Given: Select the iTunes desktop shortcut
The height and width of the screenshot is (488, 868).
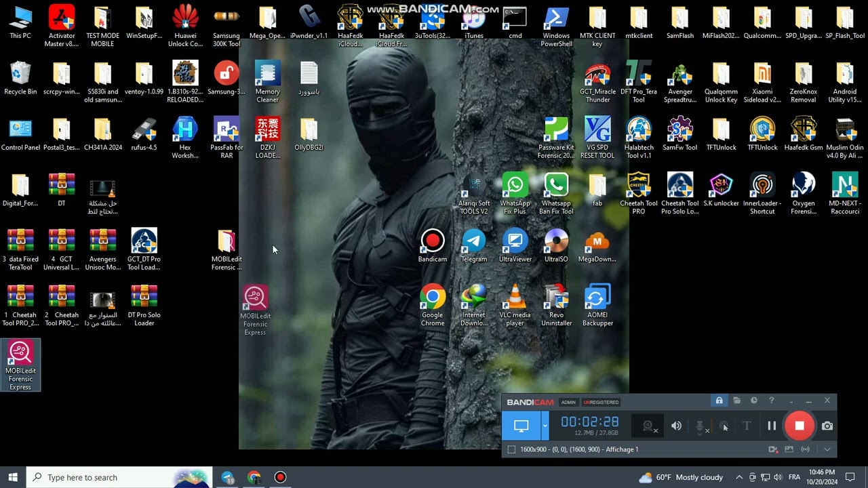Looking at the screenshot, I should point(474,22).
